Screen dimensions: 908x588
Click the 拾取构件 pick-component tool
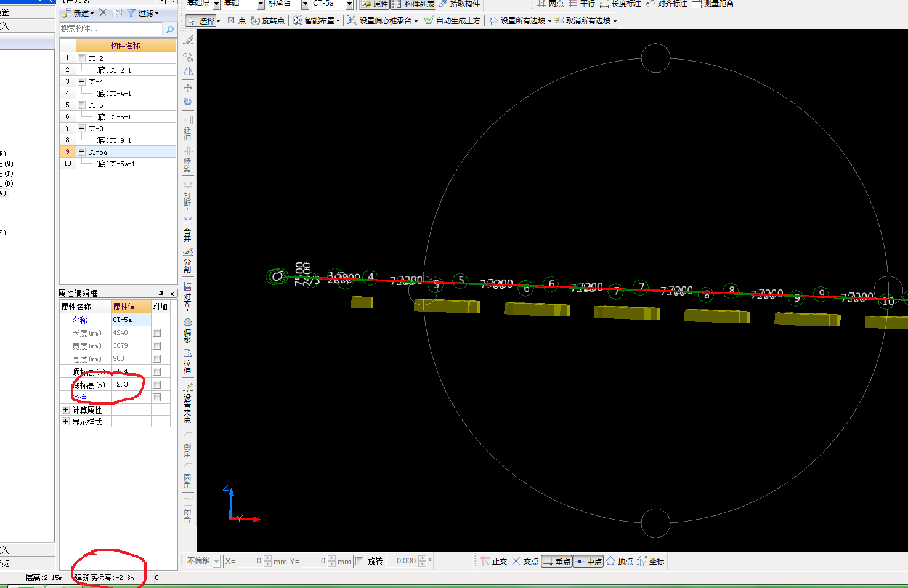pos(460,4)
